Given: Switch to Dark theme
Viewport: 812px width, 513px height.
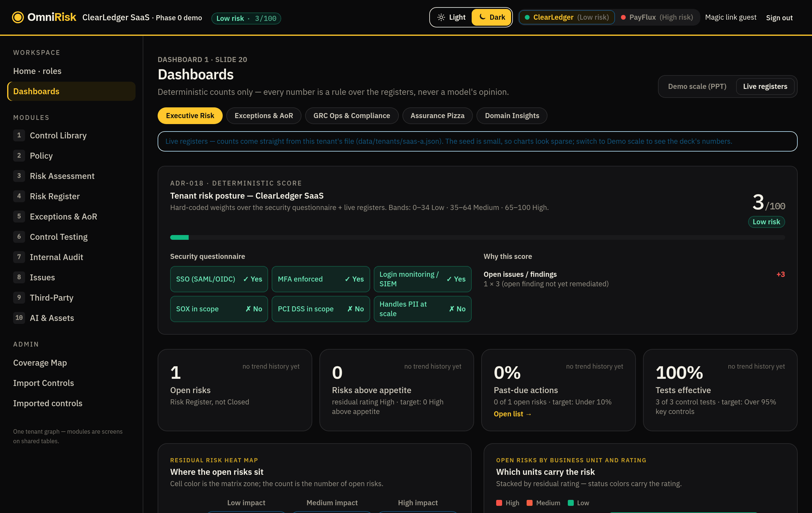Looking at the screenshot, I should tap(491, 17).
